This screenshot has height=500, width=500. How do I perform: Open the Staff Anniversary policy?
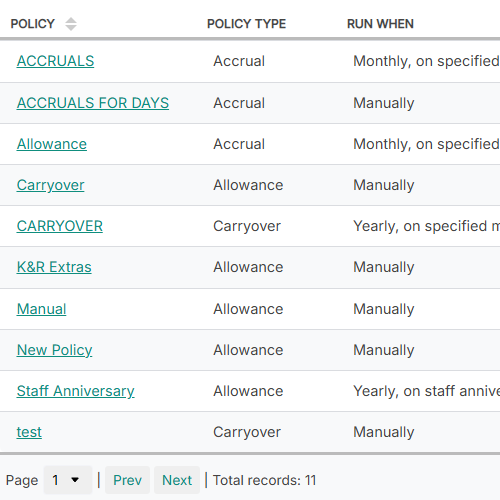tap(76, 391)
